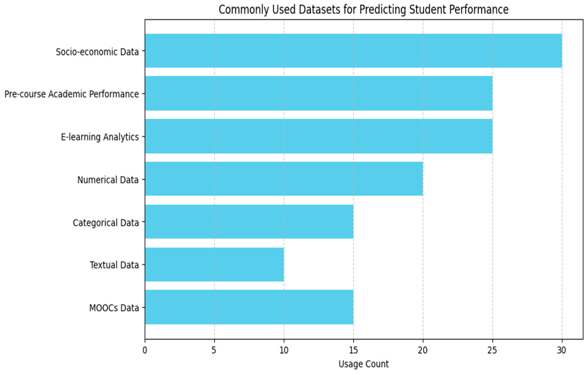Click the x-axis tick label 30
The image size is (588, 375).
[x=562, y=350]
